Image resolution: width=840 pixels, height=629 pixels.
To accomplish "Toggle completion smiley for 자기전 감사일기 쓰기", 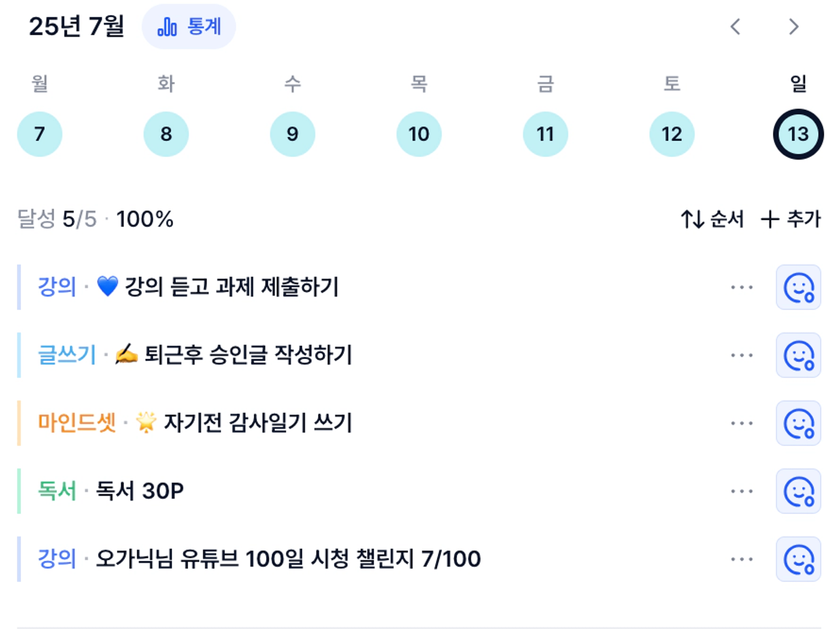I will pos(798,423).
